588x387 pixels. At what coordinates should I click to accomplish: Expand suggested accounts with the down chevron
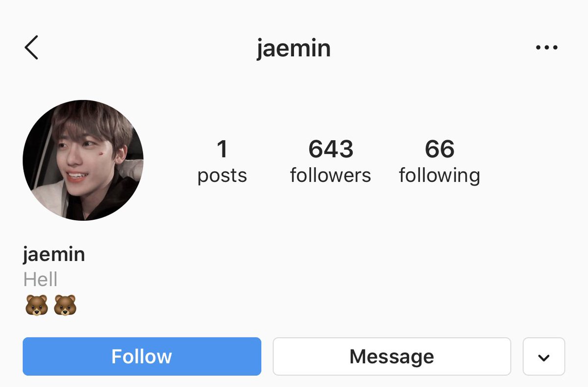coord(544,357)
